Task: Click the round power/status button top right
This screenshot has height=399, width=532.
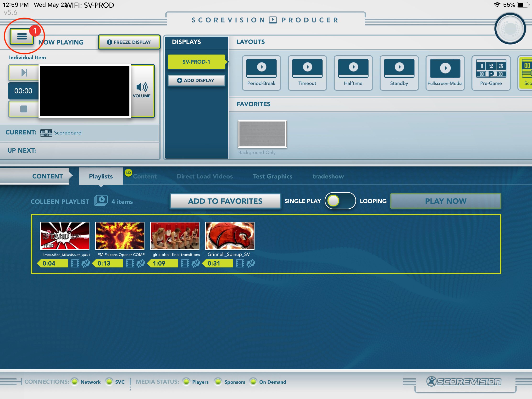Action: [510, 29]
